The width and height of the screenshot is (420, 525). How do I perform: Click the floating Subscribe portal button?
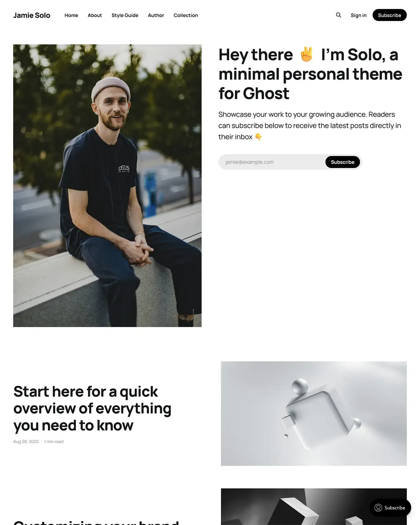pos(390,508)
